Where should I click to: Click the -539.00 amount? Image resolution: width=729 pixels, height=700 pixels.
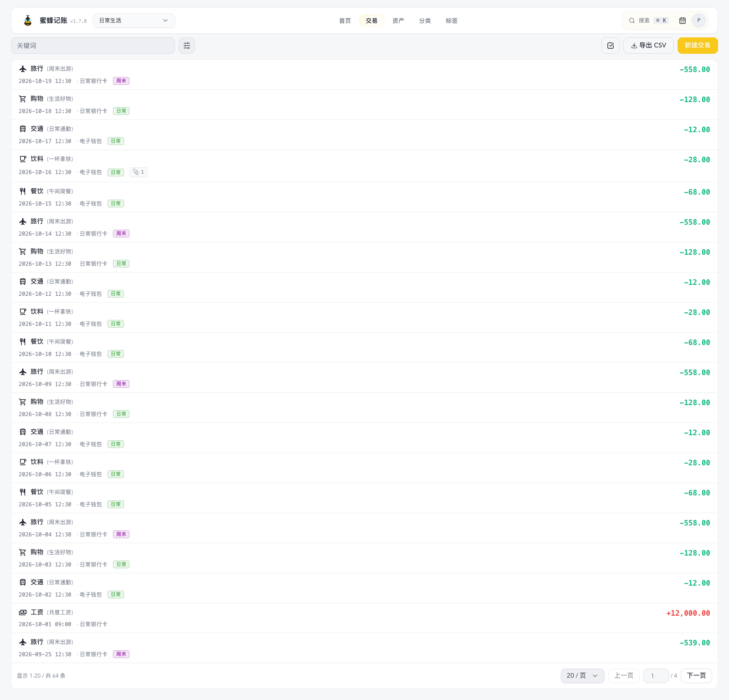pos(695,643)
